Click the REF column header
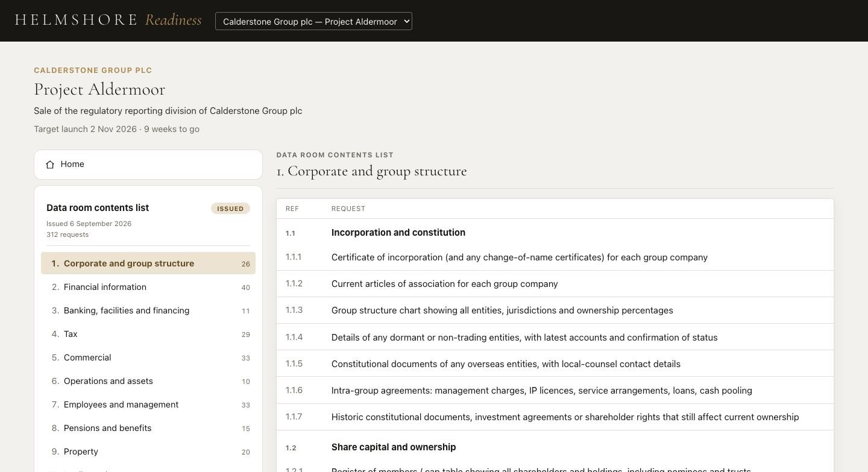 tap(292, 209)
